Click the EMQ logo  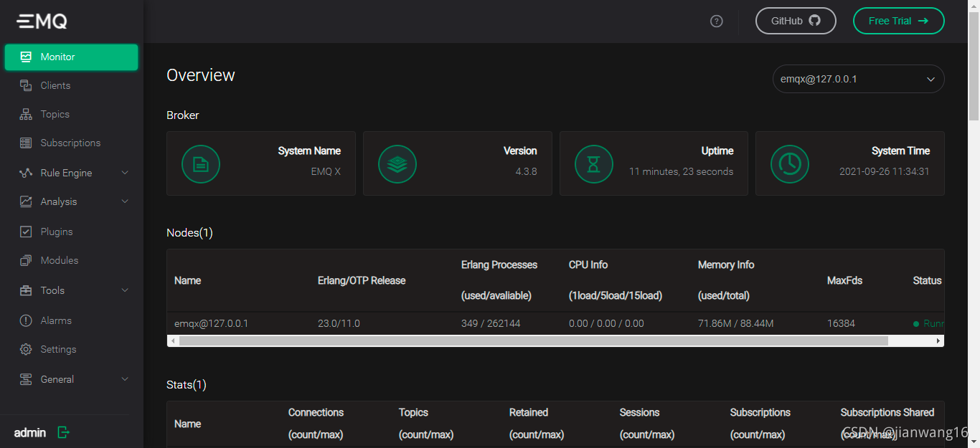pos(42,22)
